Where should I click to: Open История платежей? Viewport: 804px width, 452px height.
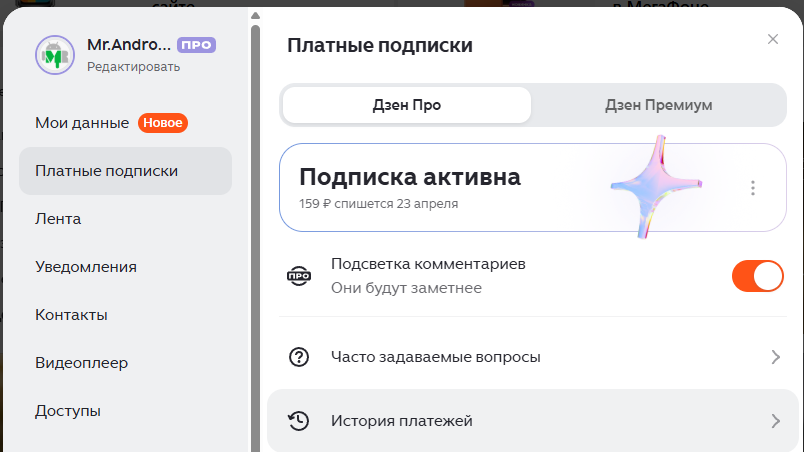(533, 421)
